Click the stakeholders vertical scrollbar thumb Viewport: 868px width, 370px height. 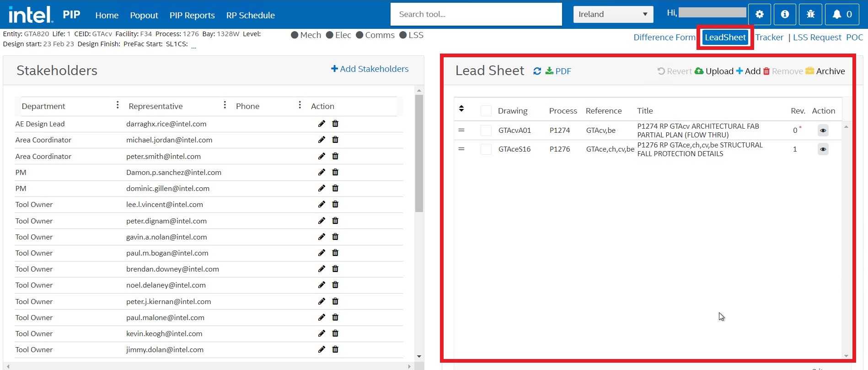(419, 153)
